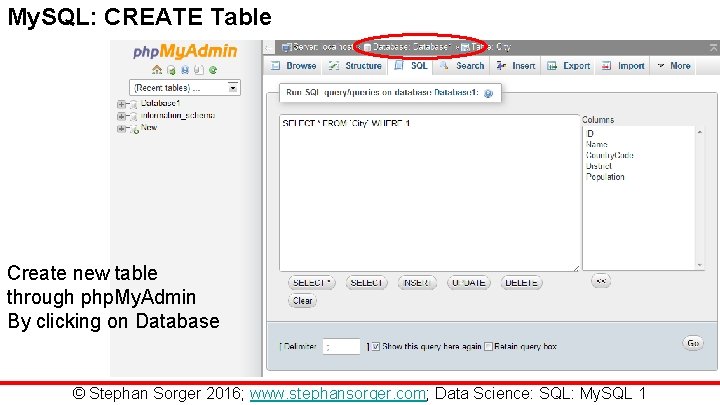Select Population in Columns list
The width and height of the screenshot is (720, 405).
point(605,177)
